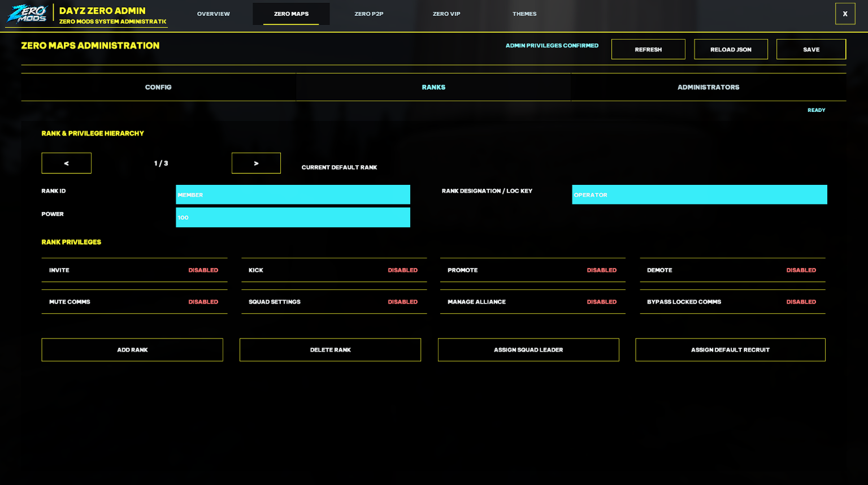Close the admin panel with X
The height and width of the screenshot is (485, 868).
tap(845, 14)
